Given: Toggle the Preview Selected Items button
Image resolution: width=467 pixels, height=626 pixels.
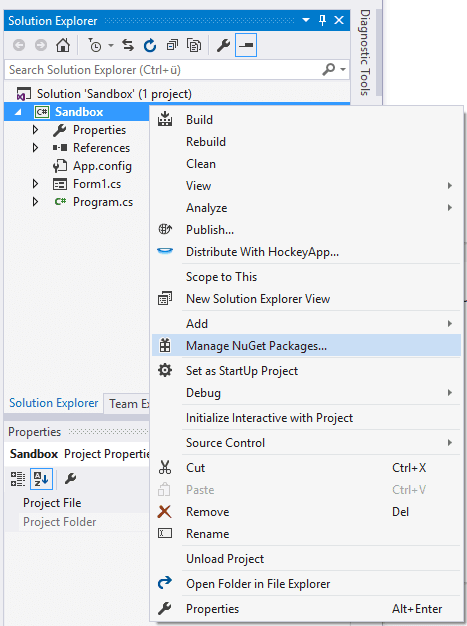Looking at the screenshot, I should pos(246,45).
